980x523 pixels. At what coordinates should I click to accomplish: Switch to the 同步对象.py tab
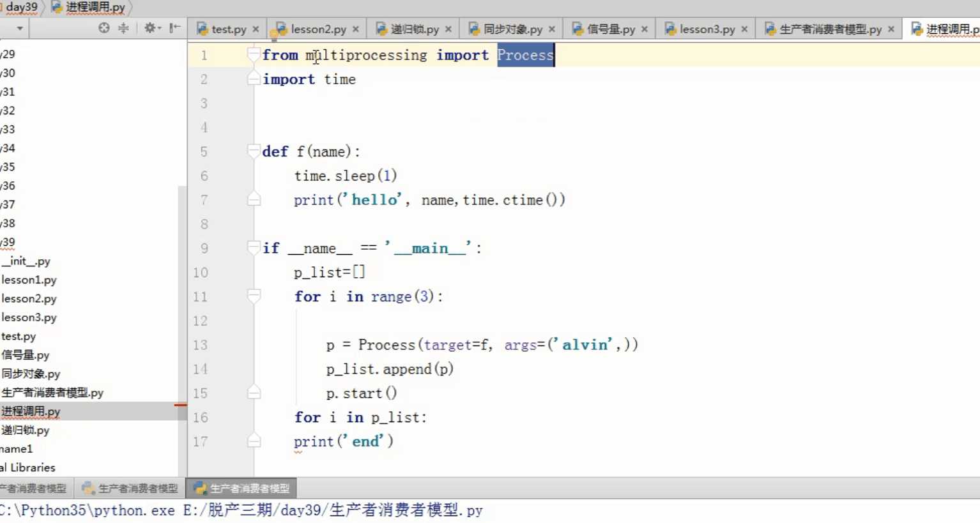pyautogui.click(x=512, y=29)
